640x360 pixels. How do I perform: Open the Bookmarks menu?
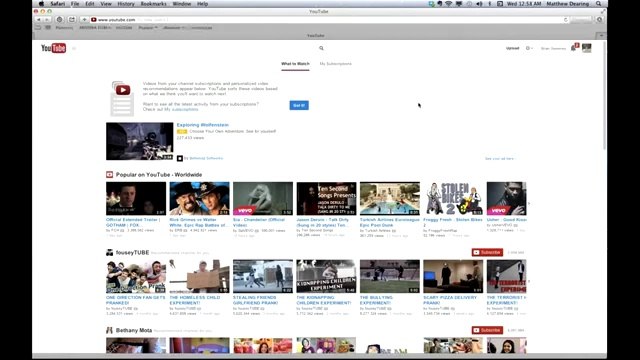(x=153, y=4)
